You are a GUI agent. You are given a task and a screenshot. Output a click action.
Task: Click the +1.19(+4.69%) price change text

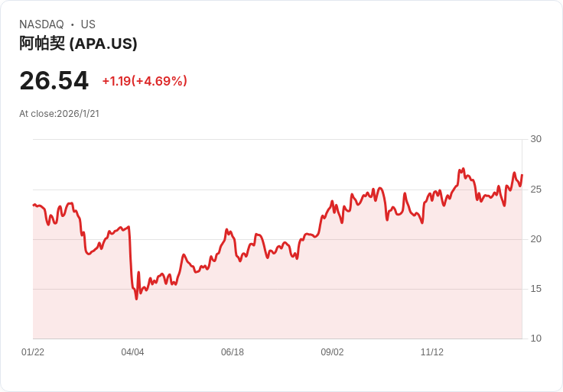pos(145,81)
